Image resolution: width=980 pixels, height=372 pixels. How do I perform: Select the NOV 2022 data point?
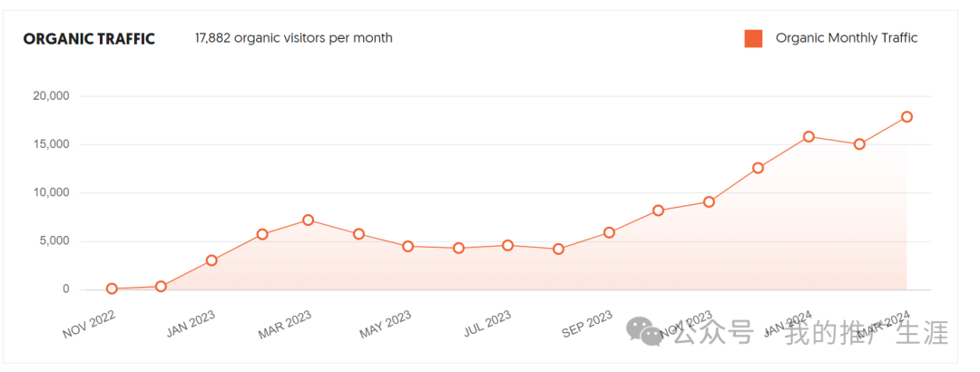tap(112, 289)
